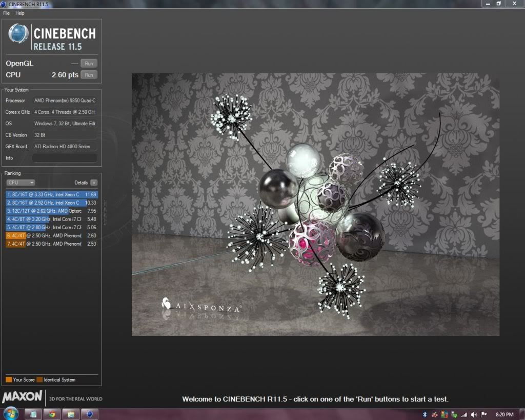Open the file explorer taskbar icon

tap(71, 414)
